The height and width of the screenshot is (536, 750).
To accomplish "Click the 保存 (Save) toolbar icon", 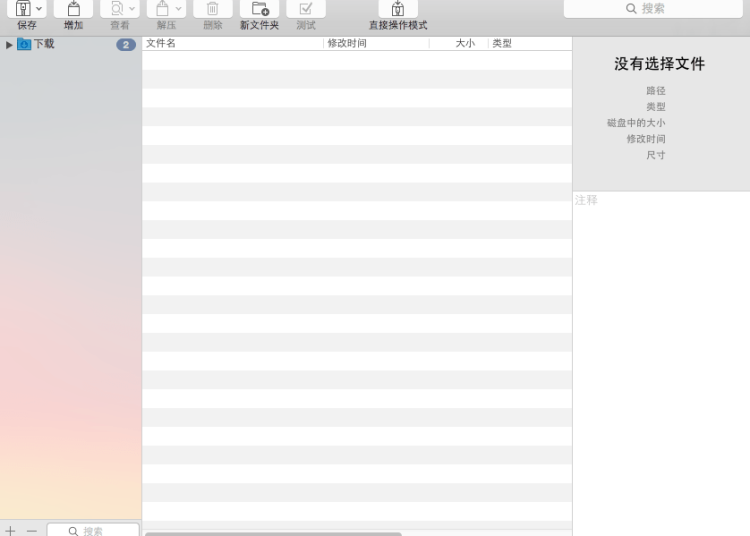I will click(x=22, y=9).
